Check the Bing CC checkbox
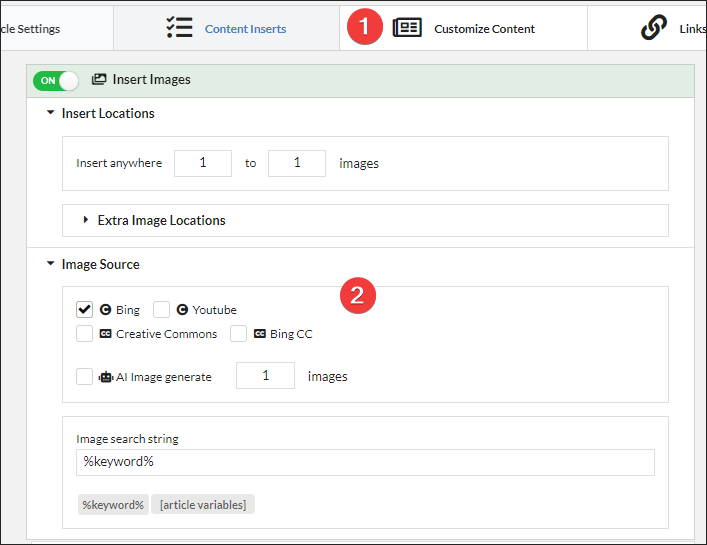This screenshot has height=545, width=707. tap(239, 334)
